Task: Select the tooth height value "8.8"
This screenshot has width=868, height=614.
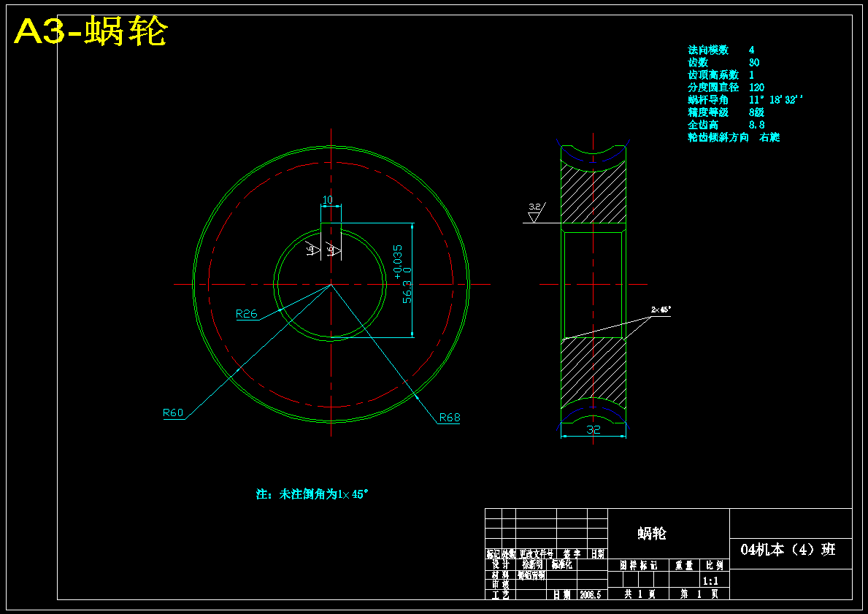Action: click(757, 125)
